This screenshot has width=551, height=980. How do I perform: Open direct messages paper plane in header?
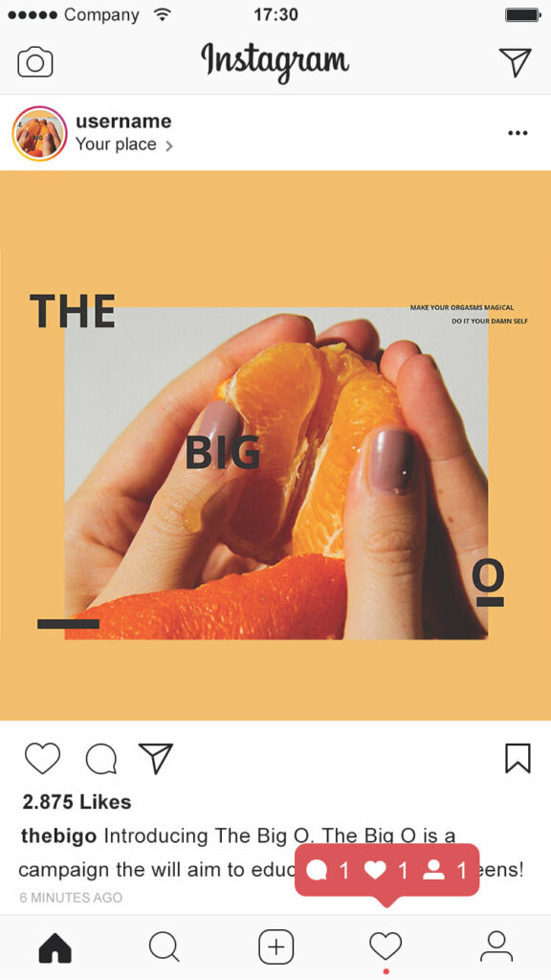(516, 62)
